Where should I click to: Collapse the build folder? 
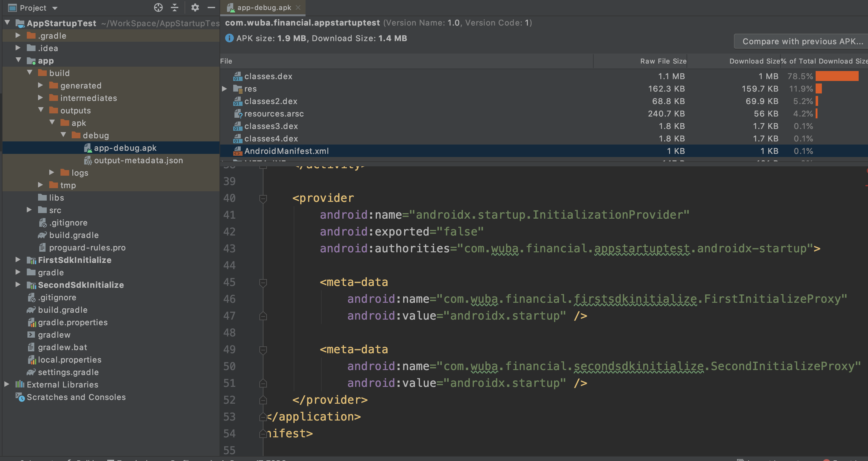pyautogui.click(x=30, y=73)
